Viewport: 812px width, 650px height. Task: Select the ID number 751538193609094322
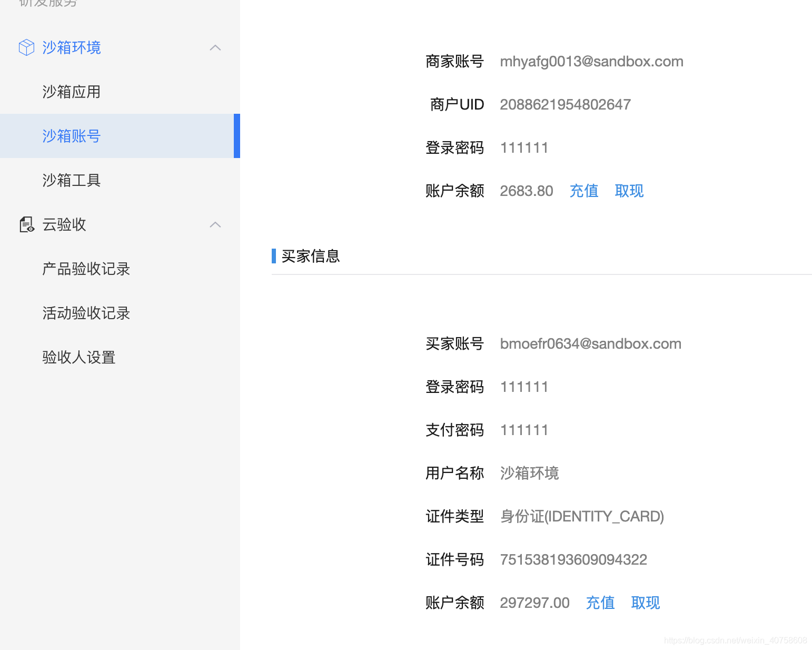coord(573,559)
